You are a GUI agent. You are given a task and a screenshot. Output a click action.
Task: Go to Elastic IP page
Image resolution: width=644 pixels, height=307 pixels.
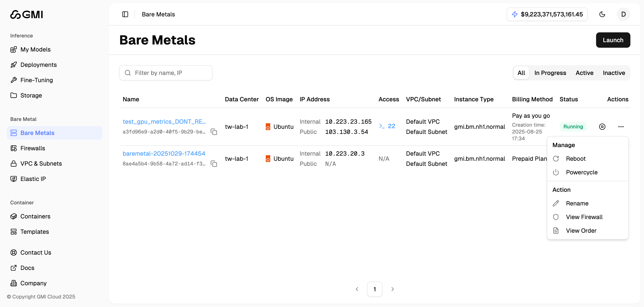(x=33, y=179)
